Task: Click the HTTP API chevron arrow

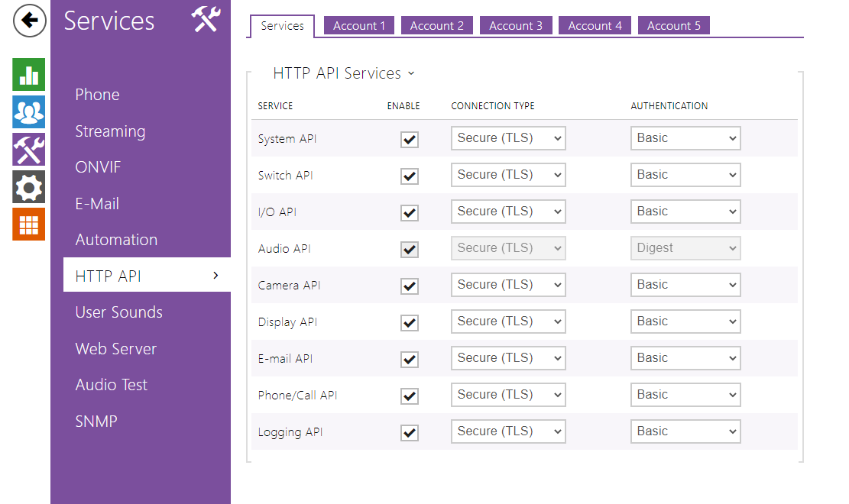Action: click(x=215, y=276)
